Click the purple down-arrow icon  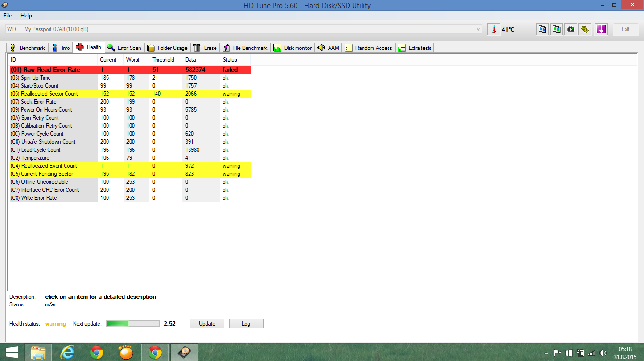coord(601,29)
